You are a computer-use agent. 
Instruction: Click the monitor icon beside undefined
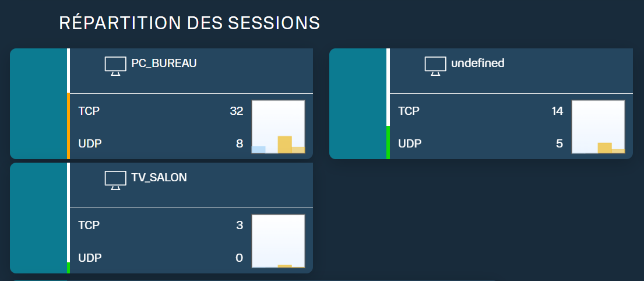coord(435,66)
